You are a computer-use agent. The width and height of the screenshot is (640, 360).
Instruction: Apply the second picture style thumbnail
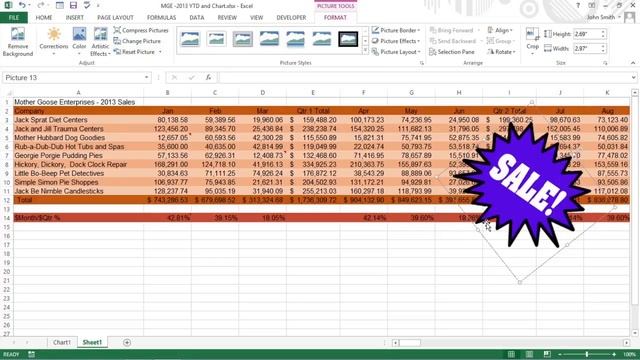click(216, 39)
